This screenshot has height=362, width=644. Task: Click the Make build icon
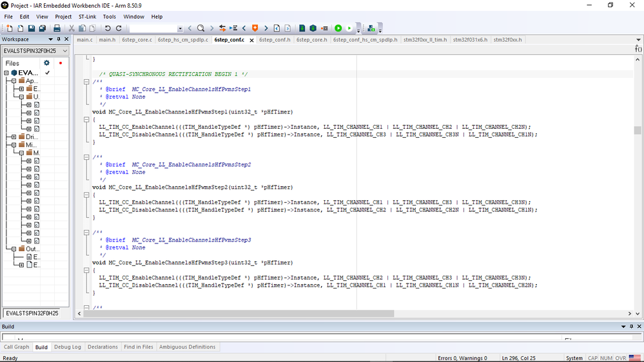pos(313,28)
